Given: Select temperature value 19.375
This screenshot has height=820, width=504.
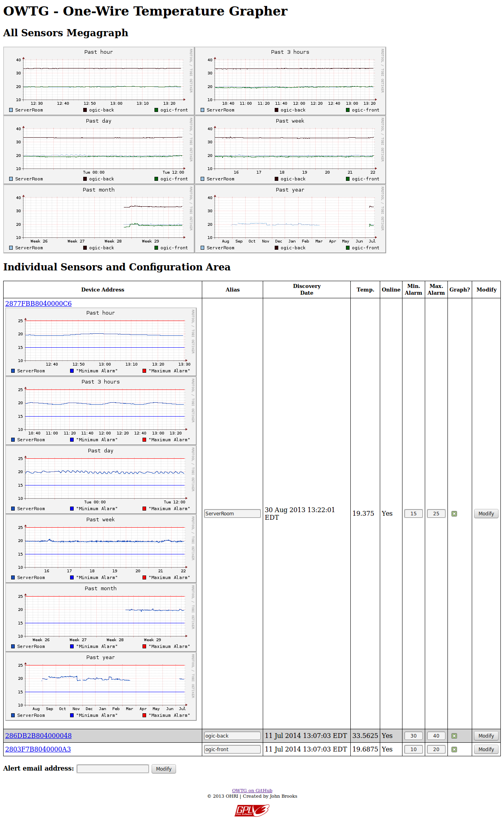Looking at the screenshot, I should click(x=363, y=514).
